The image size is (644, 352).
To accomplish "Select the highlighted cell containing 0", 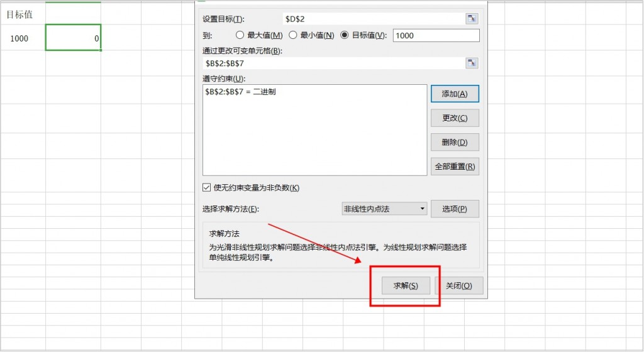I will (73, 38).
